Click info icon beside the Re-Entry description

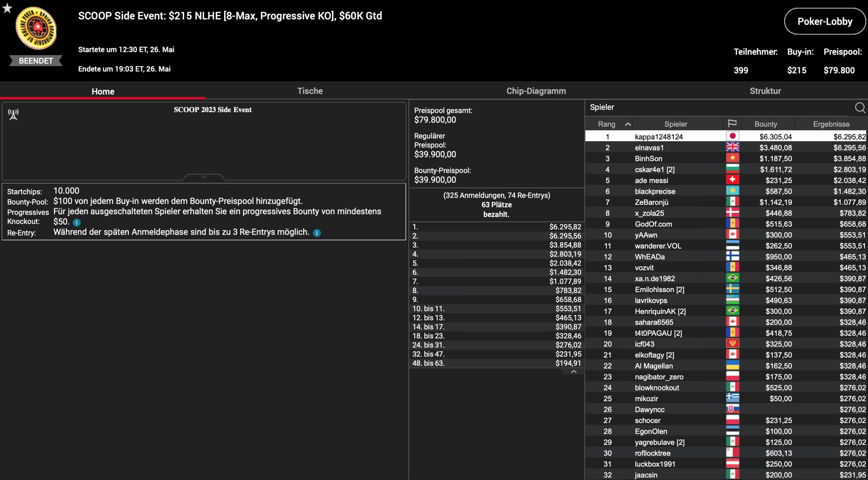[x=317, y=233]
